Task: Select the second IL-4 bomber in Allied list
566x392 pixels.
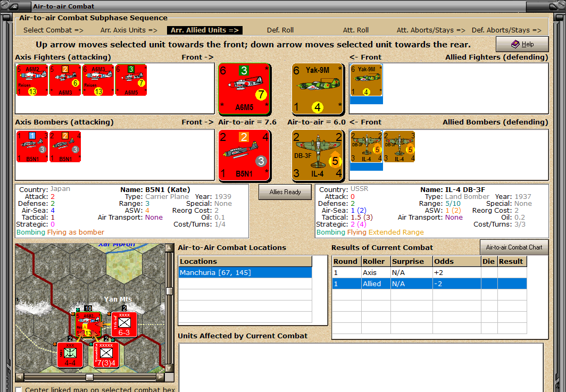Action: pyautogui.click(x=399, y=147)
